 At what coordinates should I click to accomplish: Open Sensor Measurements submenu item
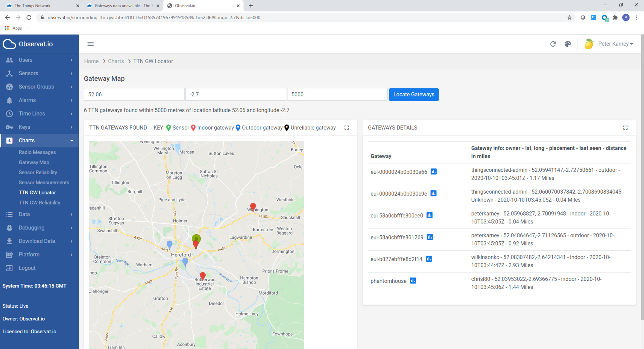coord(44,182)
